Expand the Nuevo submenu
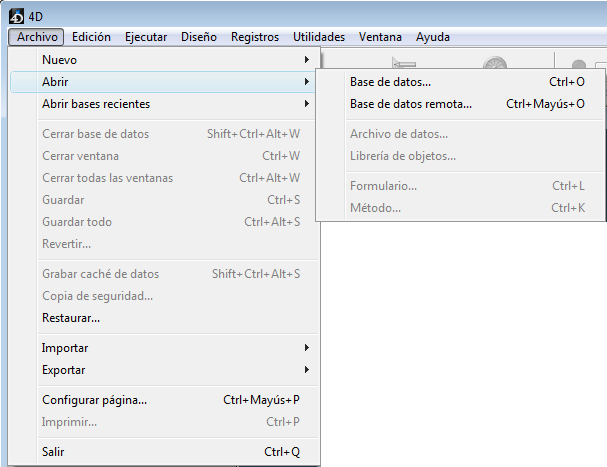The width and height of the screenshot is (607, 467). click(x=60, y=60)
